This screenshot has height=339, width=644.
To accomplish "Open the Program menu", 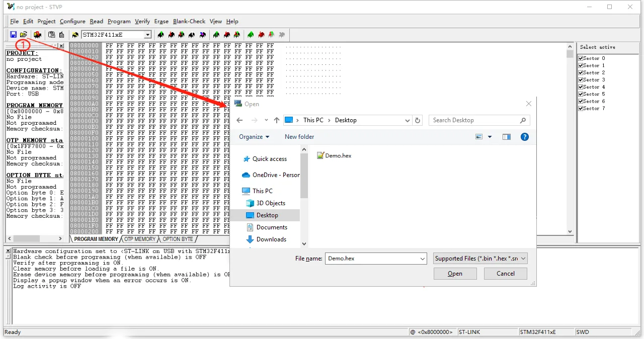I will [119, 21].
